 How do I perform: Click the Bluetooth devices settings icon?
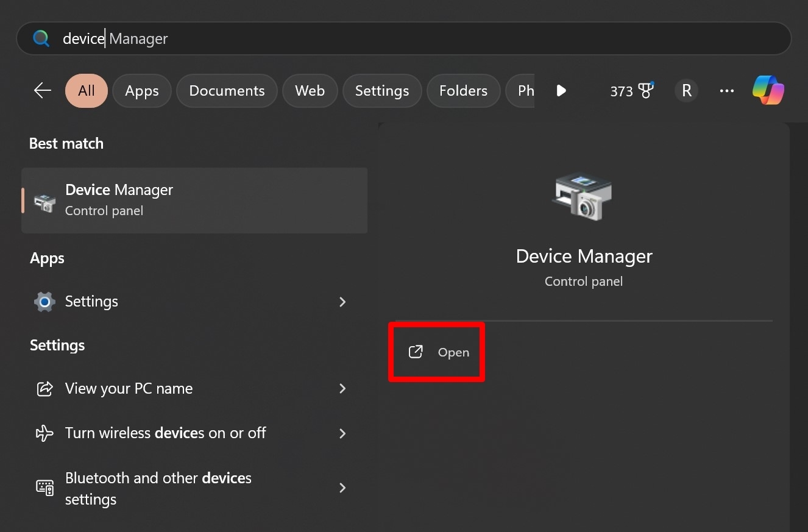click(x=45, y=488)
